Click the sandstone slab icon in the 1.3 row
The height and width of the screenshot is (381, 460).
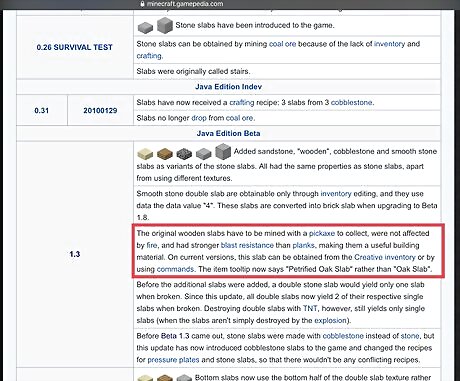(x=145, y=154)
